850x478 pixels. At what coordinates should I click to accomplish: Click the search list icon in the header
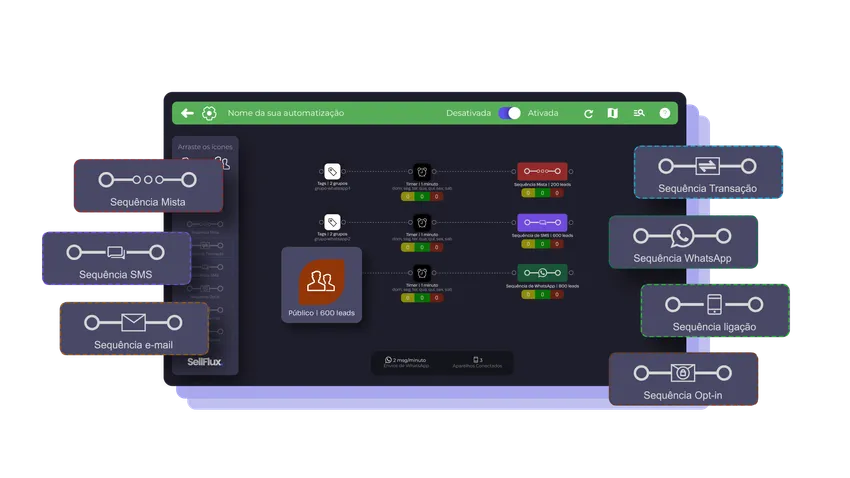tap(639, 113)
